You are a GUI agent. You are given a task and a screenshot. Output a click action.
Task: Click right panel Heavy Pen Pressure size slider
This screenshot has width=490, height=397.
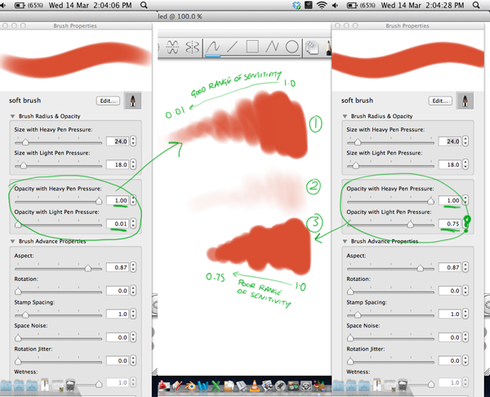[x=391, y=142]
